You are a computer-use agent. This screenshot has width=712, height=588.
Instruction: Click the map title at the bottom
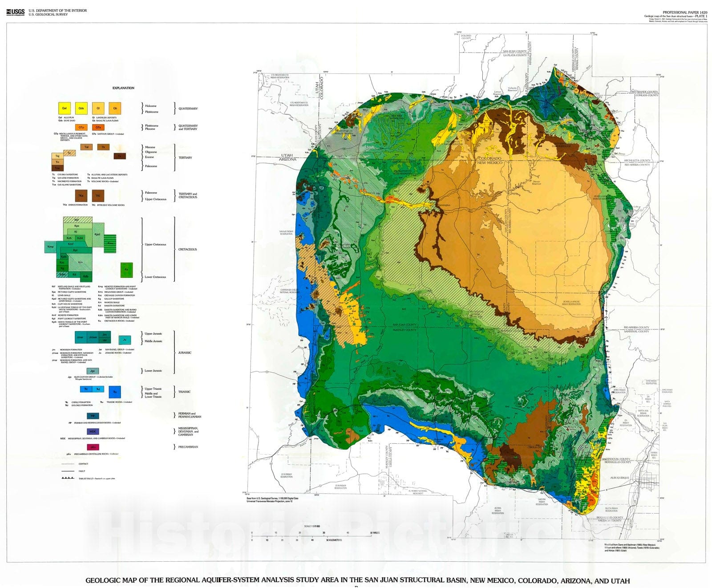[358, 580]
